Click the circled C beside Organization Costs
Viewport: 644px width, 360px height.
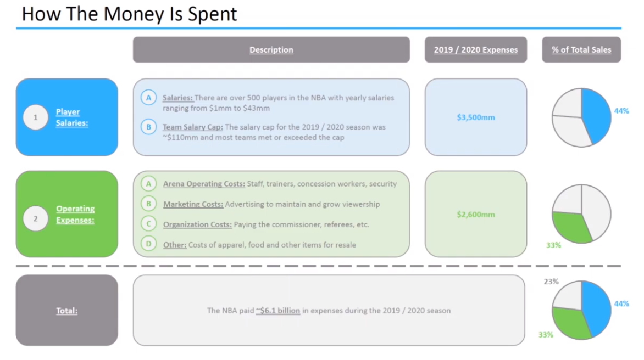(149, 224)
